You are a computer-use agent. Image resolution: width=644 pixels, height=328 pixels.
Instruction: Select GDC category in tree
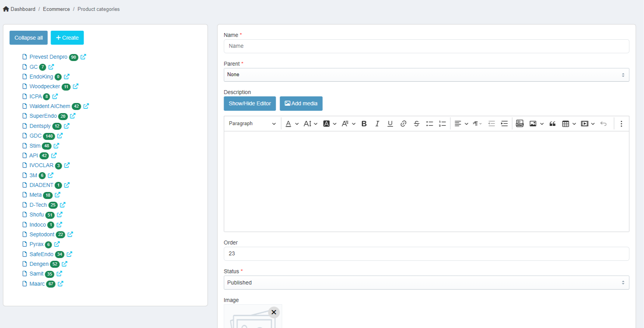(x=35, y=136)
